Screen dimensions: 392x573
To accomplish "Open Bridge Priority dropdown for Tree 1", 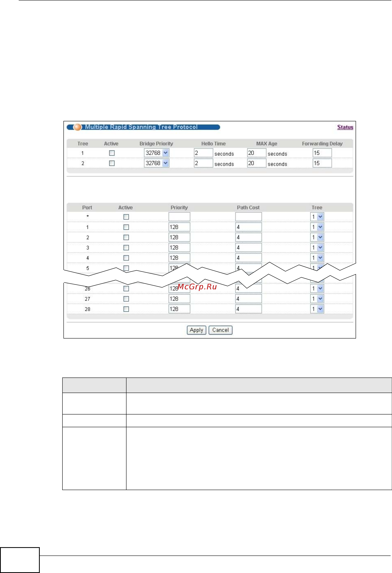I will (157, 153).
